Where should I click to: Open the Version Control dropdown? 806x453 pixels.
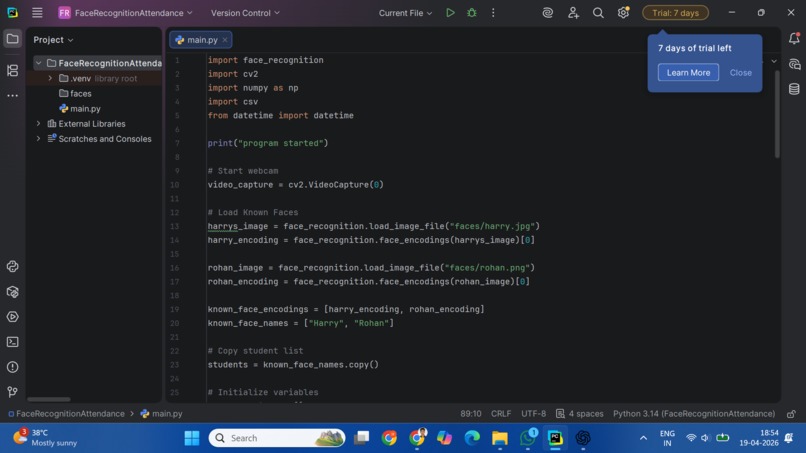click(245, 13)
